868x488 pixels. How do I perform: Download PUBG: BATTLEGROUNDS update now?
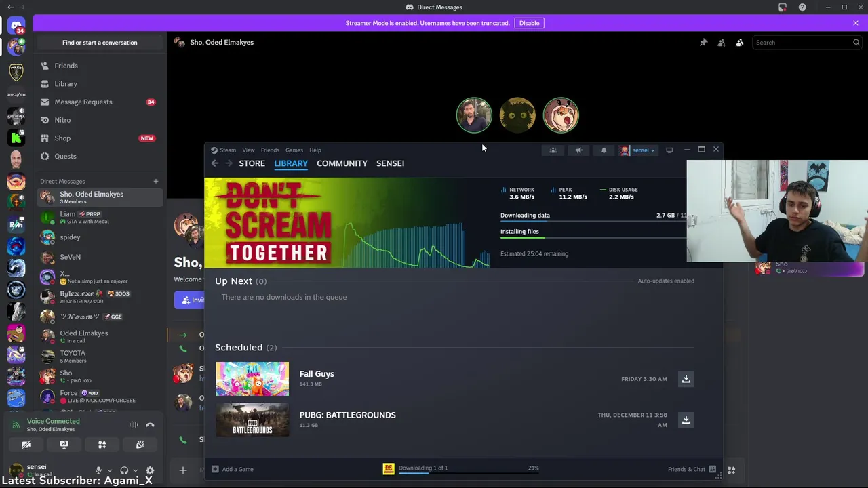pos(686,420)
